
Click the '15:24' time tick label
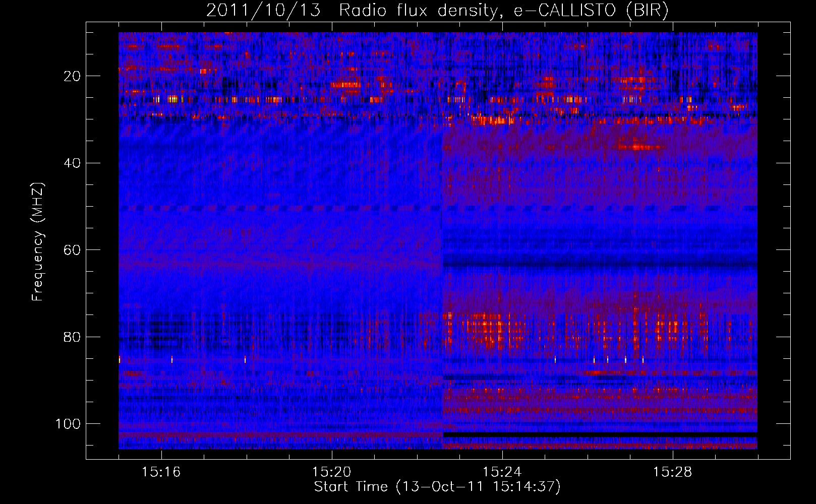(x=502, y=472)
